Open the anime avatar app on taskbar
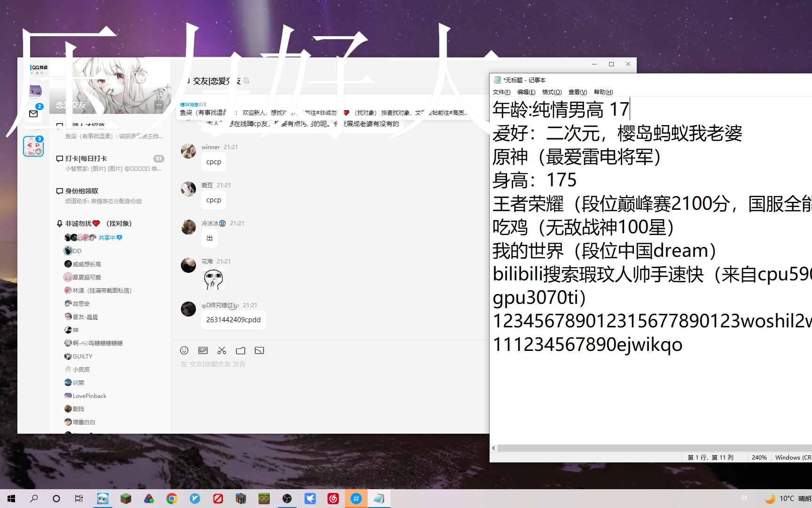Viewport: 812px width, 508px height. pos(102,499)
